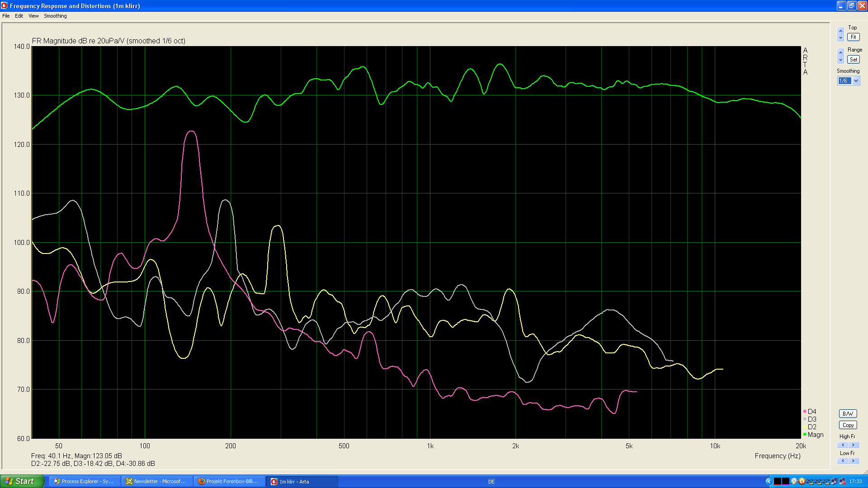
Task: Switch to Projekt Forenbox Firefox window
Action: coord(229,481)
